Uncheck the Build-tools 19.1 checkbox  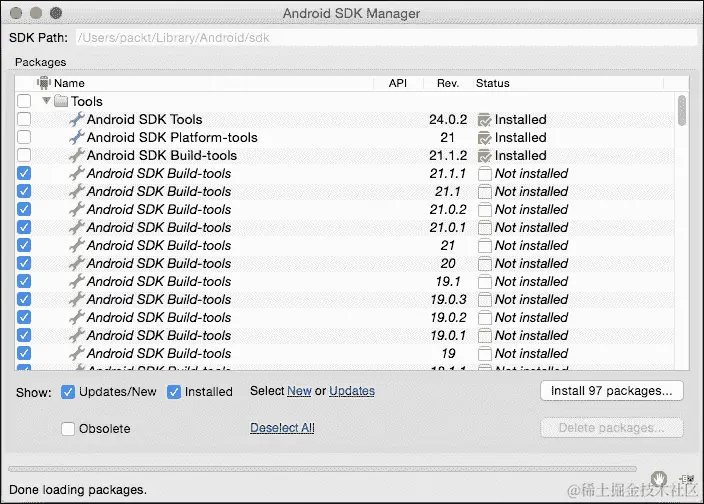coord(24,281)
